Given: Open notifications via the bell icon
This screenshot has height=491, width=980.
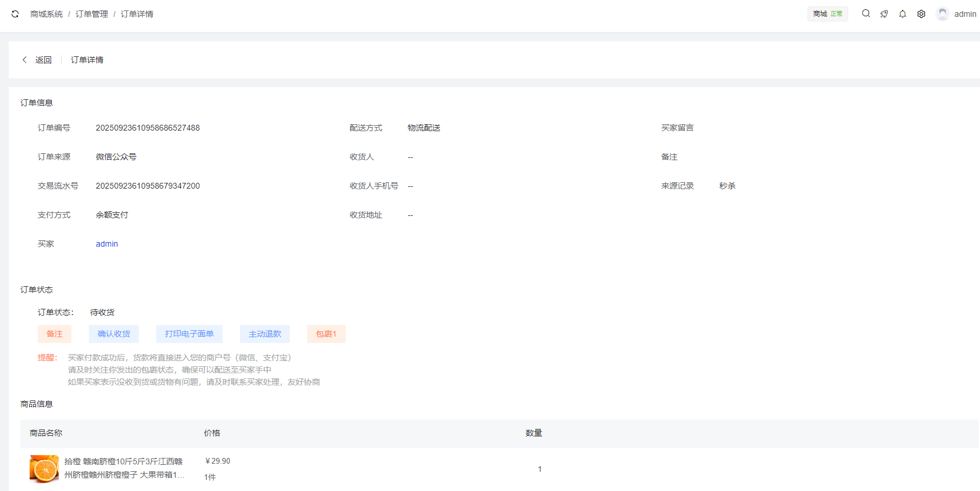Looking at the screenshot, I should pyautogui.click(x=903, y=14).
